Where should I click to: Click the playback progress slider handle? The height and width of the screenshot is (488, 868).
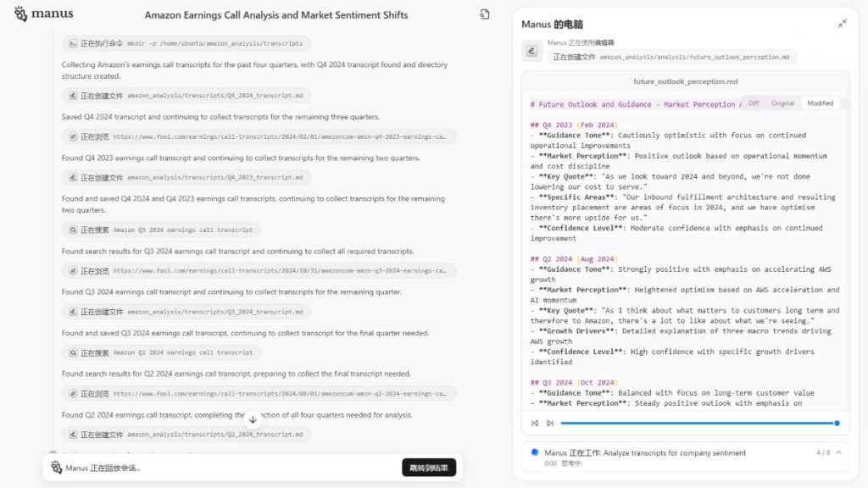(837, 424)
